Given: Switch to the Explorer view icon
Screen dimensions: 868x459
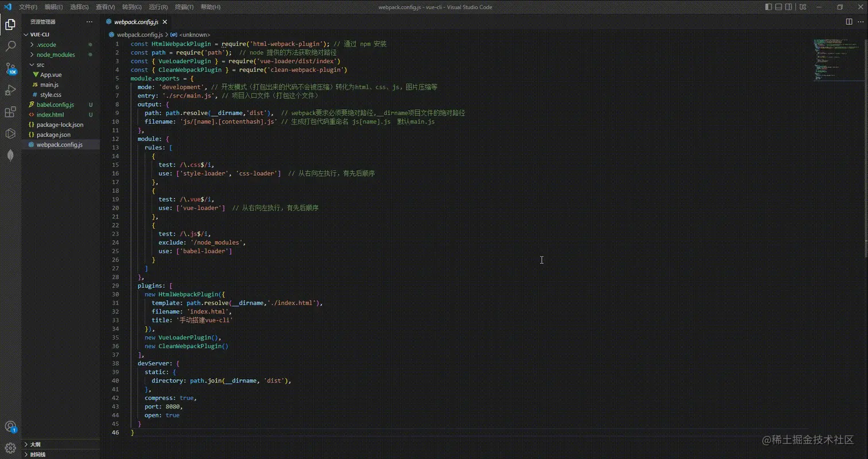Looking at the screenshot, I should coord(10,24).
